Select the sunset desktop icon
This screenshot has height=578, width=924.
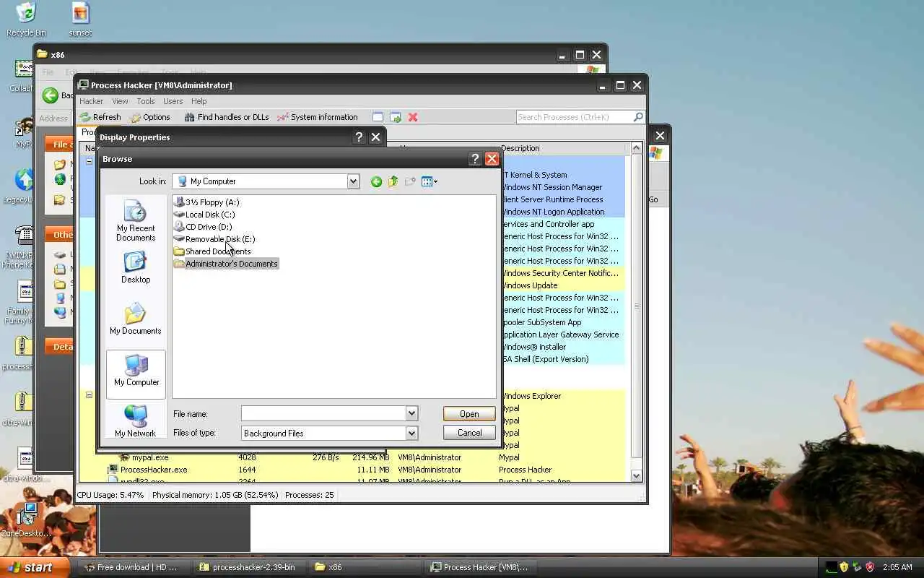80,20
